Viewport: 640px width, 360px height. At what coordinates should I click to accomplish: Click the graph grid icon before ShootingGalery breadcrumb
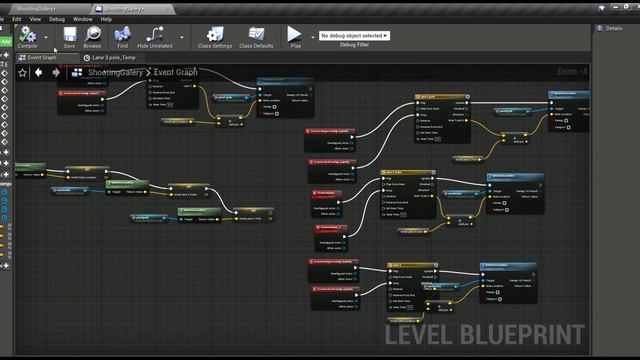[77, 73]
